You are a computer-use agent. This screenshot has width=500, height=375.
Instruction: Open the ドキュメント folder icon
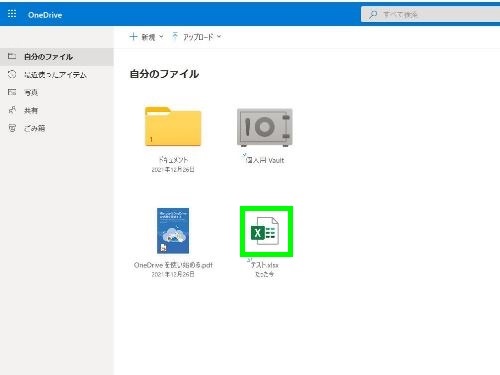(173, 126)
